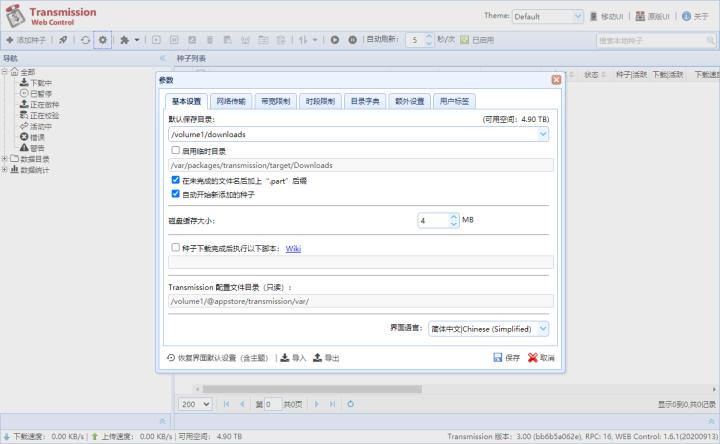Open the Wiki link
This screenshot has width=720, height=444.
[x=293, y=248]
